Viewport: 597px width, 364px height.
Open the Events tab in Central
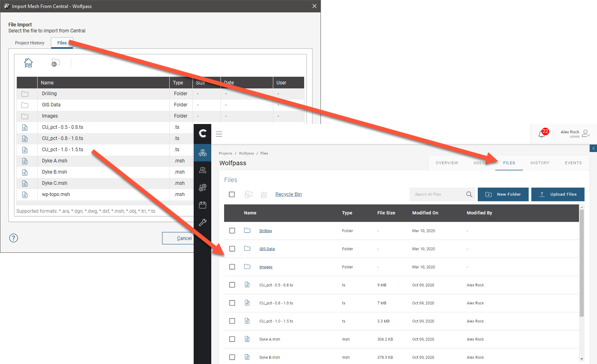(573, 163)
